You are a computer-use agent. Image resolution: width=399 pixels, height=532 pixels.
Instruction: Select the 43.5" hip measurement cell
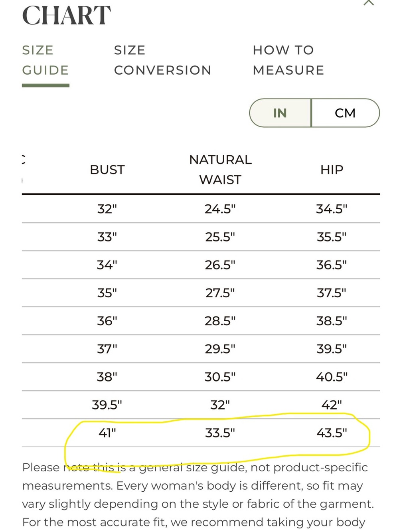coord(332,433)
